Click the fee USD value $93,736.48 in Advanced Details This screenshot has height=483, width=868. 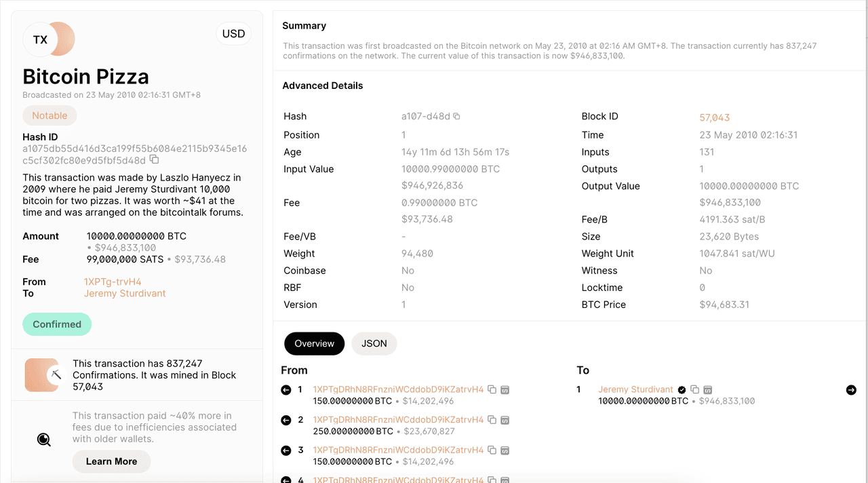[427, 219]
